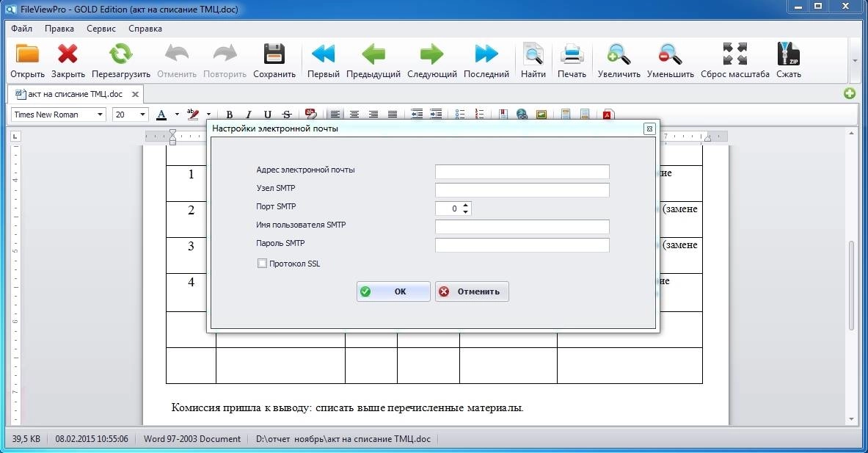Insert bulleted list

[x=460, y=115]
